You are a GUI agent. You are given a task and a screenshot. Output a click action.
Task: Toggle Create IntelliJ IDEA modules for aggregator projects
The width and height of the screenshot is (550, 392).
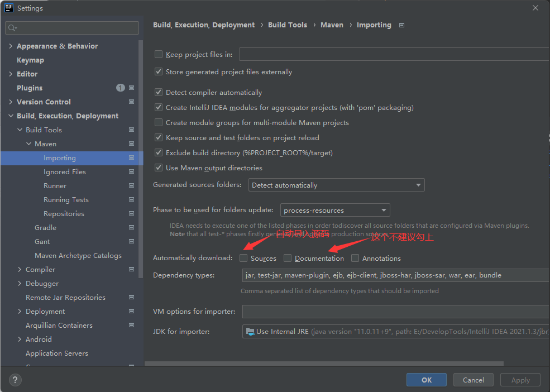pos(159,107)
